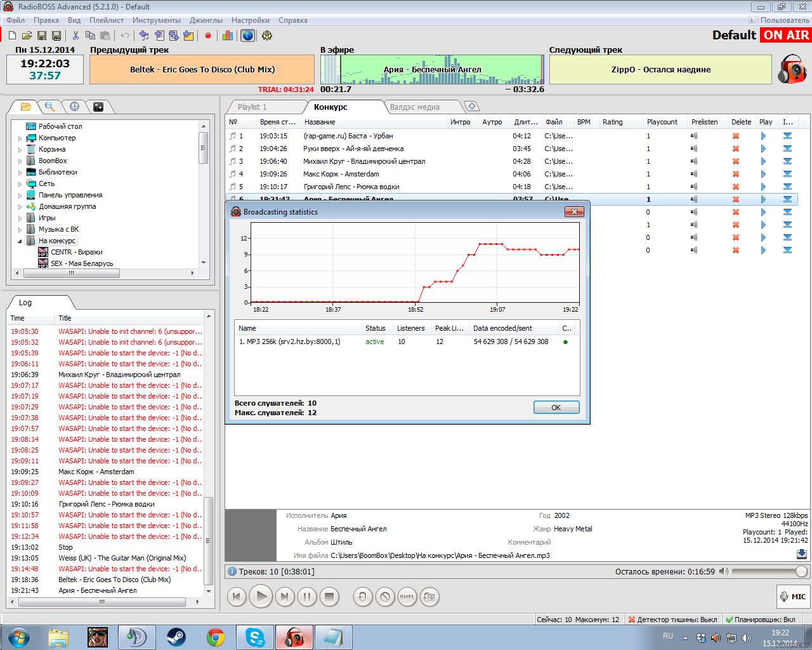This screenshot has height=650, width=812.
Task: Click the Stop playback button
Action: pyautogui.click(x=329, y=597)
